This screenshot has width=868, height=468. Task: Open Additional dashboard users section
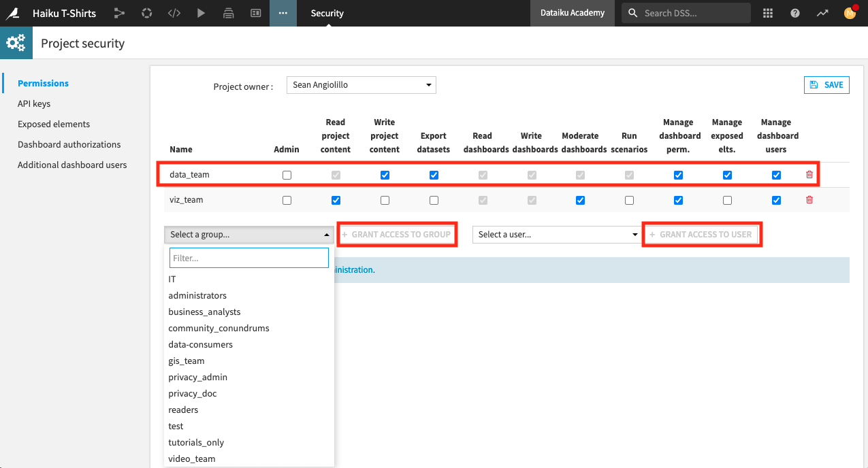pos(72,165)
